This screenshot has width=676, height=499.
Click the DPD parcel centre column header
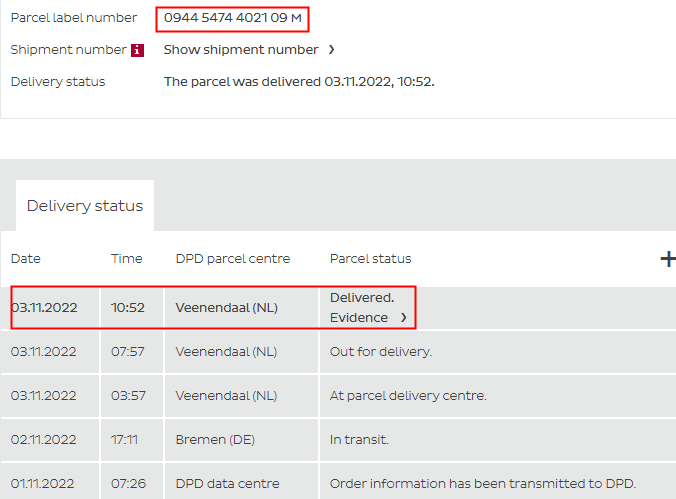pos(233,259)
